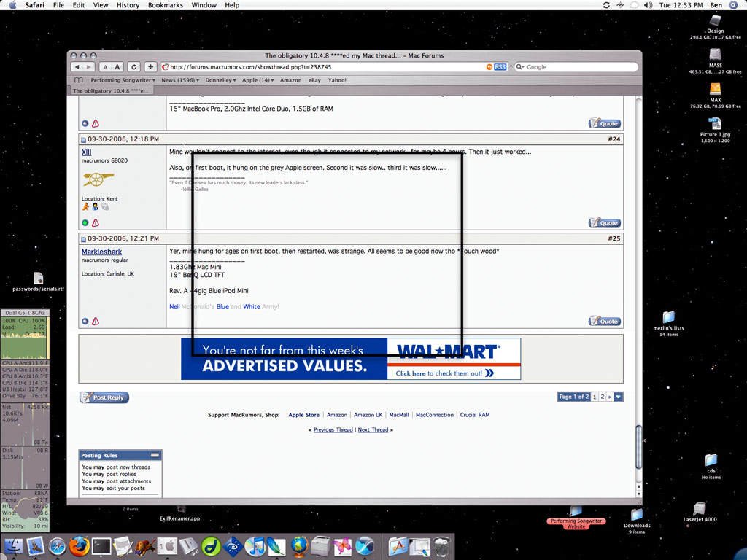
Task: Quote post #24
Action: 605,222
